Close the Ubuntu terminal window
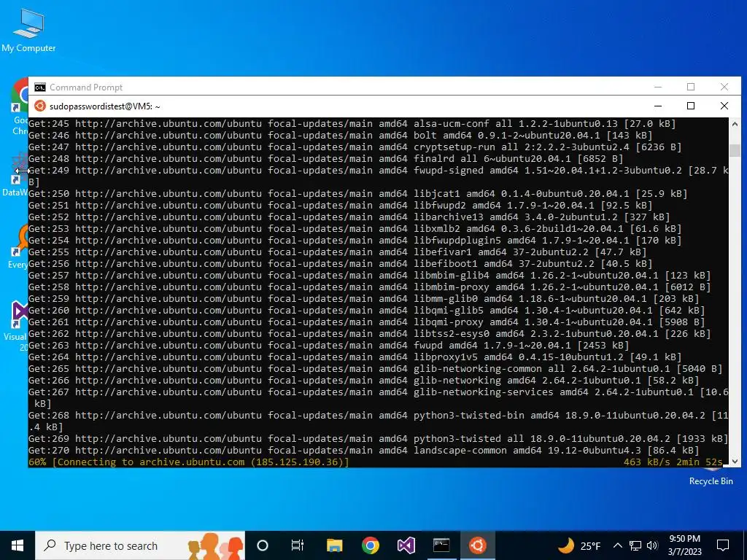This screenshot has height=560, width=747. pos(724,106)
